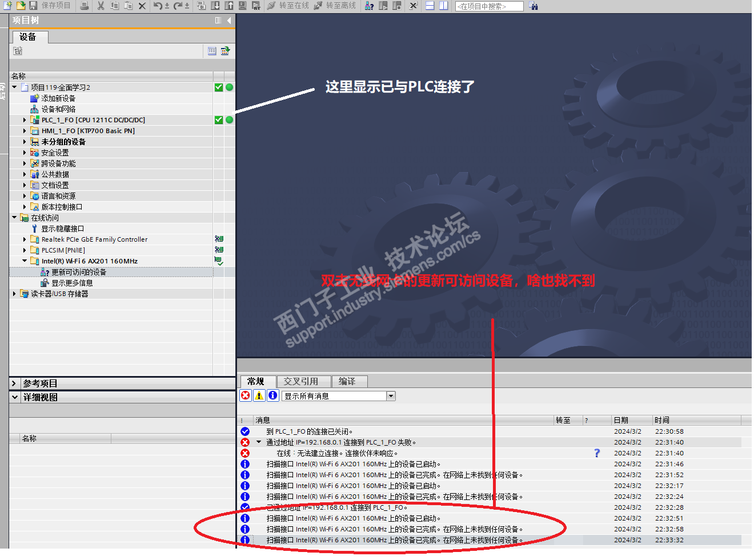Click the Copy toolbar icon

[x=114, y=6]
